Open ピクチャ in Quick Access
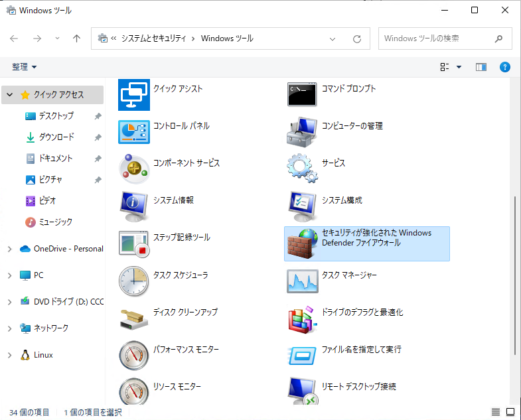The width and height of the screenshot is (521, 420). [x=50, y=179]
